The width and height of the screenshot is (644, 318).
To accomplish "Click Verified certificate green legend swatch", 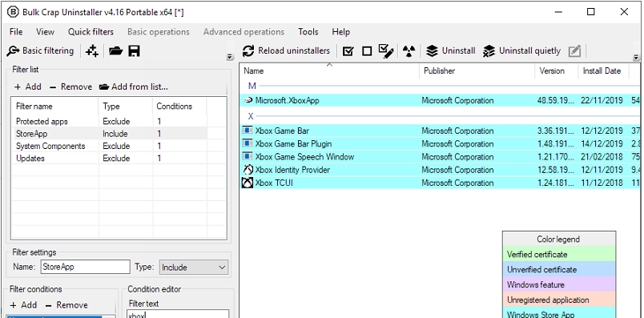I will coord(559,254).
